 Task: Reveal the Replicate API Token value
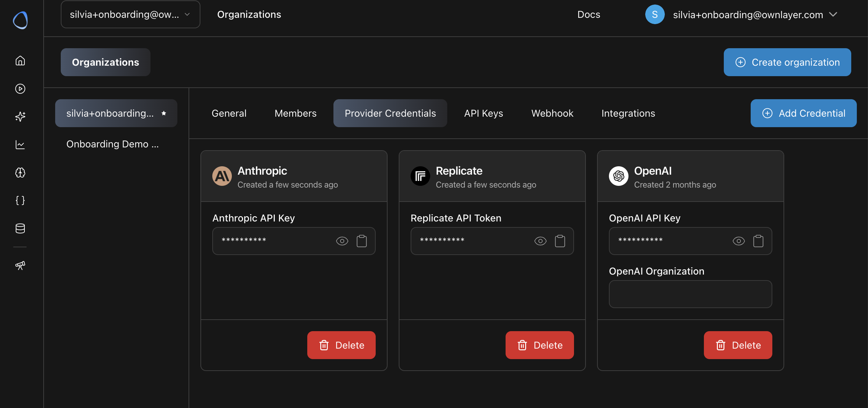[x=540, y=241]
